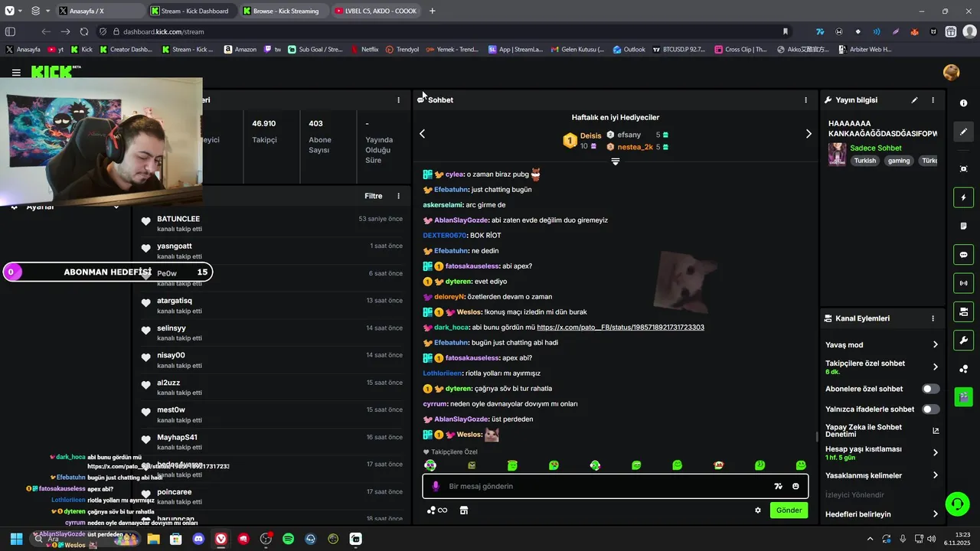The width and height of the screenshot is (980, 551).
Task: Open Windows Start menu
Action: pyautogui.click(x=16, y=539)
